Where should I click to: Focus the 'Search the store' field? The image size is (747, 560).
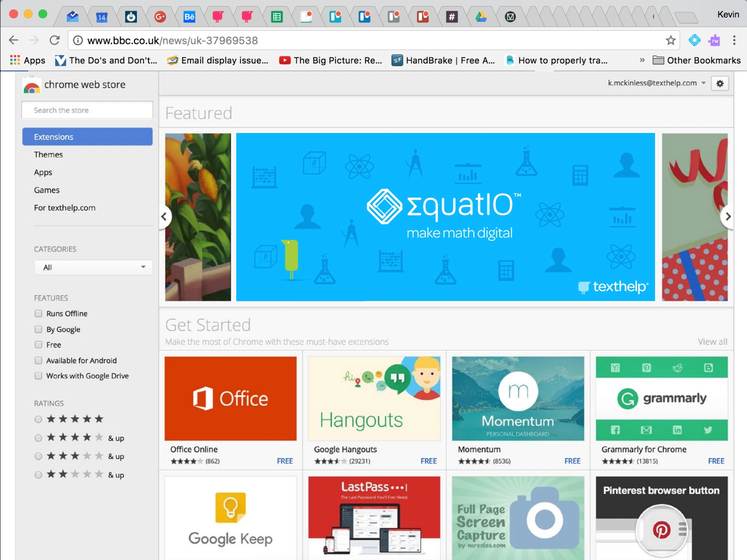(x=87, y=110)
